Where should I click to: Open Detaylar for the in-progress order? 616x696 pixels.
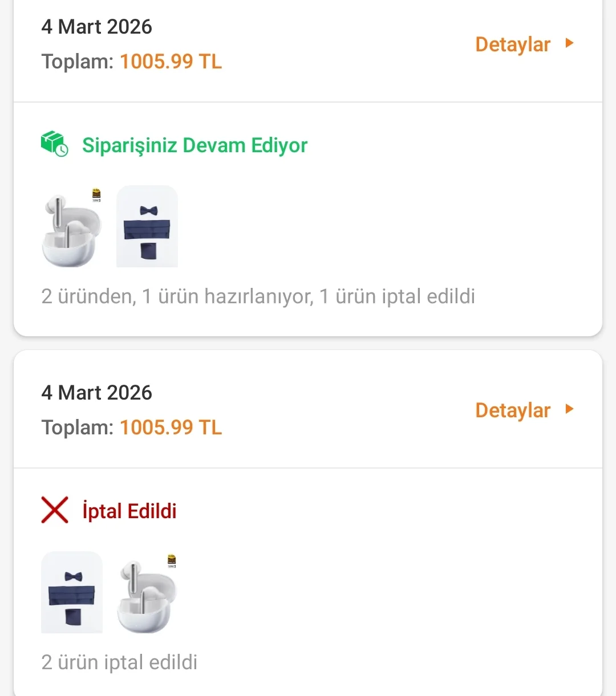512,44
